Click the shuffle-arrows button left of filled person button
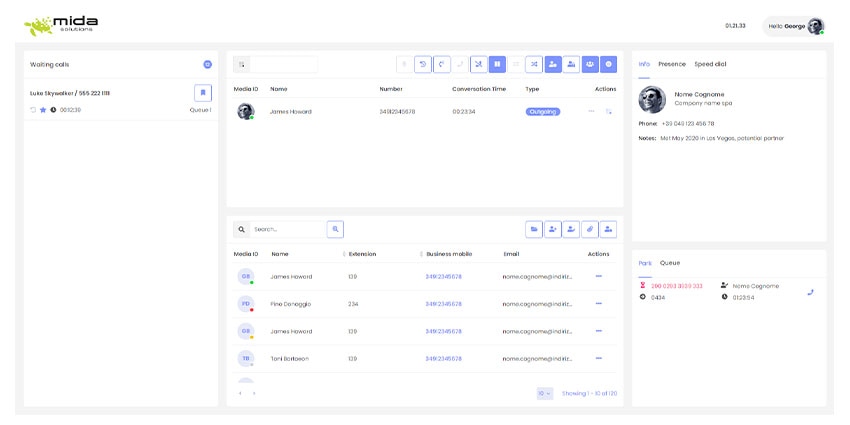The width and height of the screenshot is (850, 425). [534, 65]
